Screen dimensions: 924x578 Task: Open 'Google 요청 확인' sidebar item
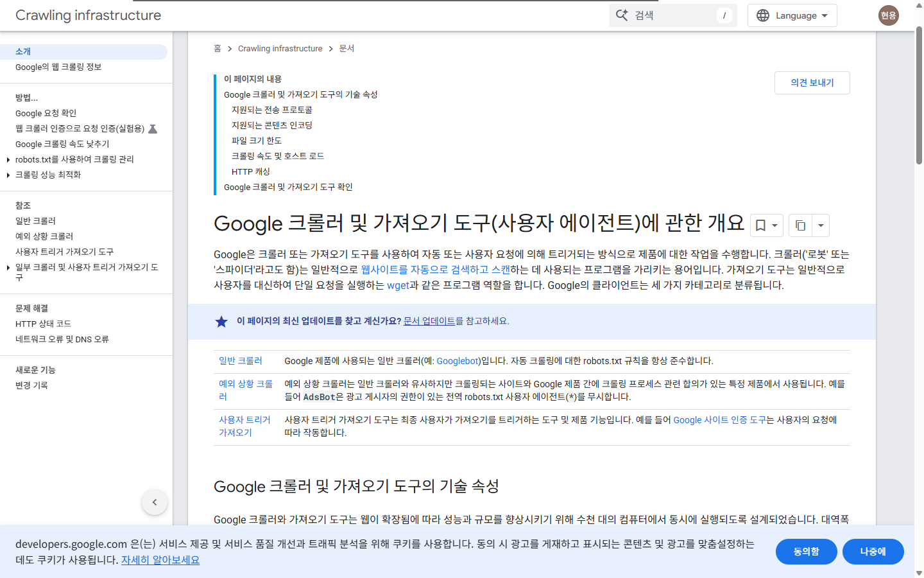46,113
